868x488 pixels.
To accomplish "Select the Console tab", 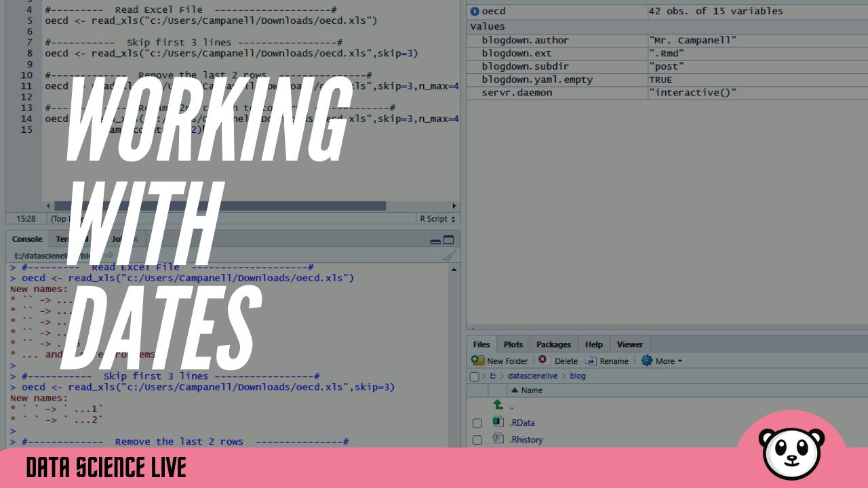I will (27, 239).
